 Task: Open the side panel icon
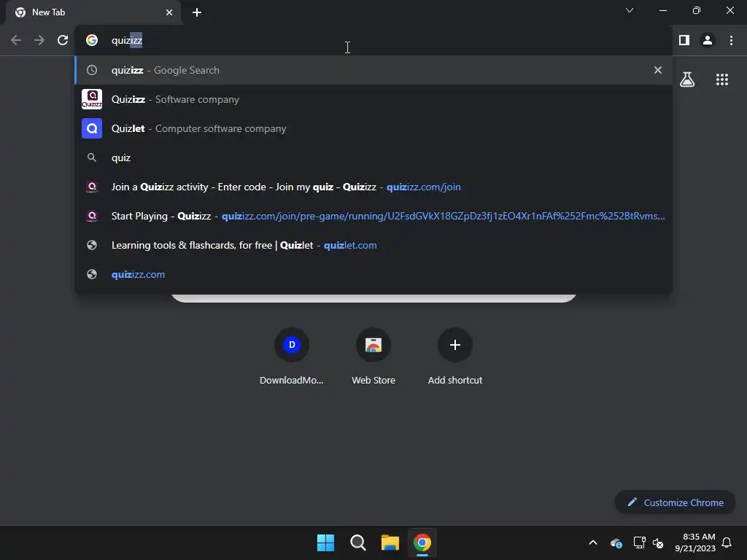(684, 41)
